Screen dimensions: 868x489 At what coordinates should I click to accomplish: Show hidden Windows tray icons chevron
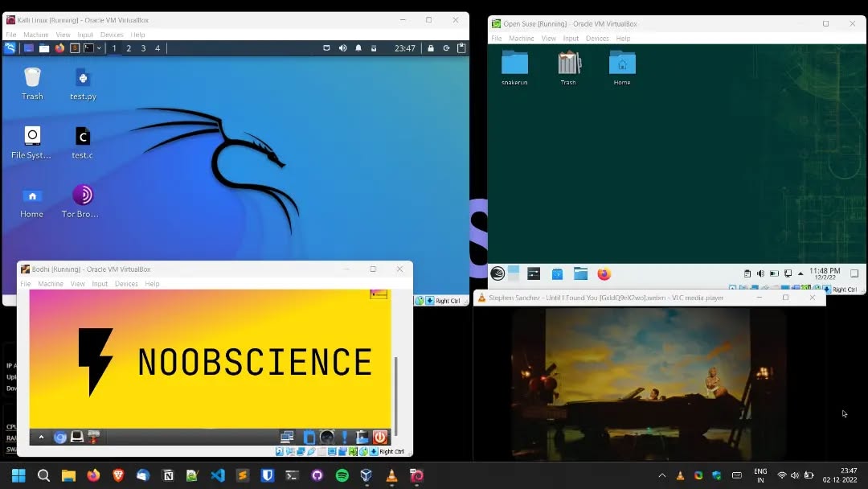point(662,475)
